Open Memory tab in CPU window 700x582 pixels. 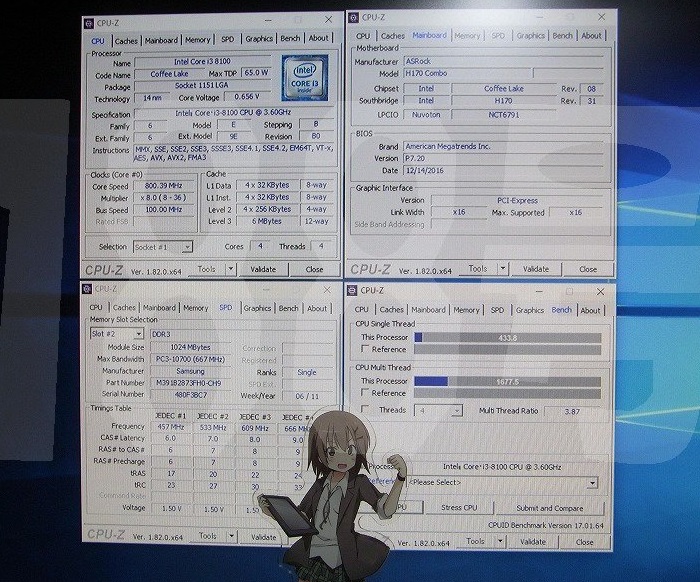click(197, 40)
